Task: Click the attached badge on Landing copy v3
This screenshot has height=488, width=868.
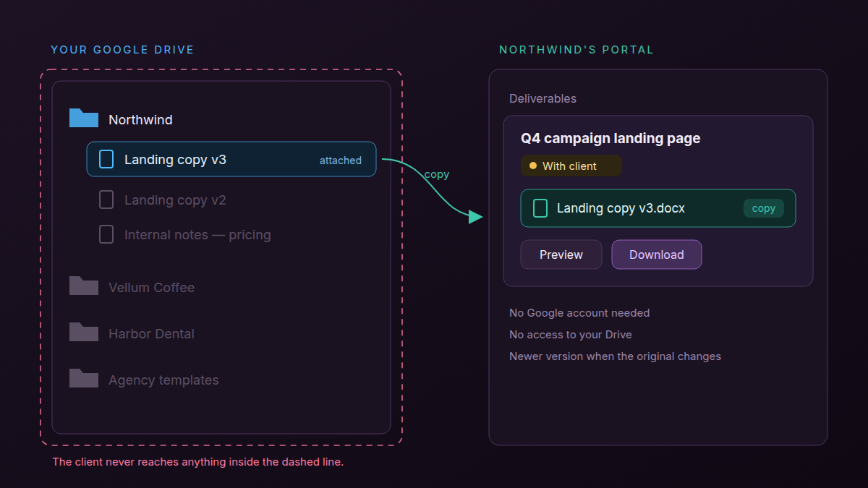Action: 341,160
